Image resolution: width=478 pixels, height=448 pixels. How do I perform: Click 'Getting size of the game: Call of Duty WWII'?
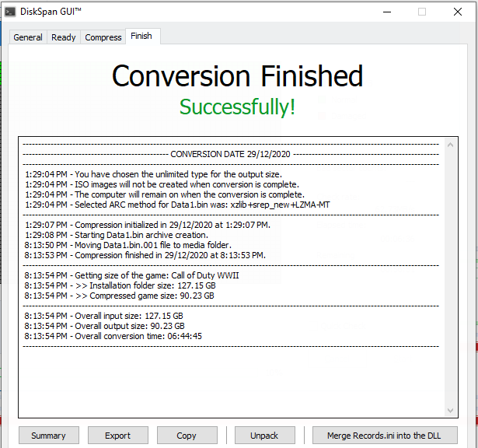pos(131,275)
